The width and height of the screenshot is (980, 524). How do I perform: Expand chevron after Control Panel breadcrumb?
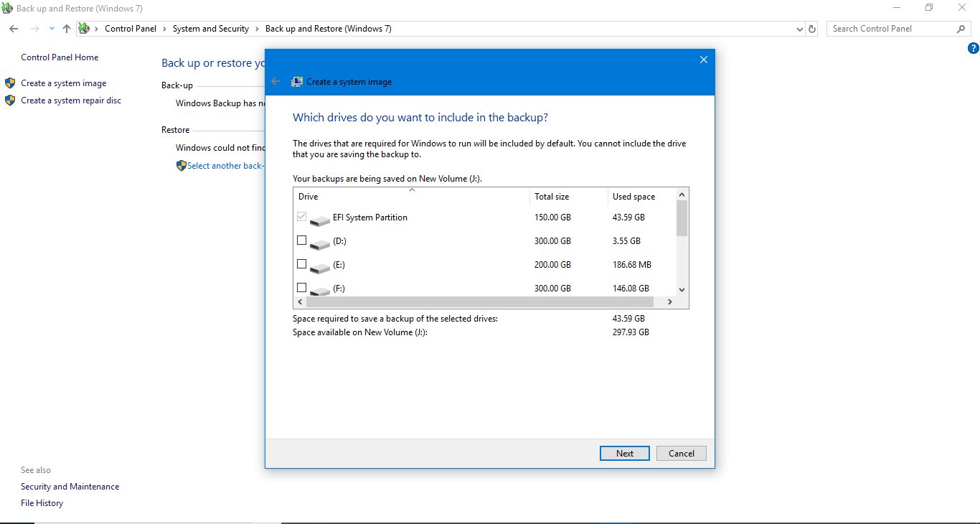click(164, 29)
